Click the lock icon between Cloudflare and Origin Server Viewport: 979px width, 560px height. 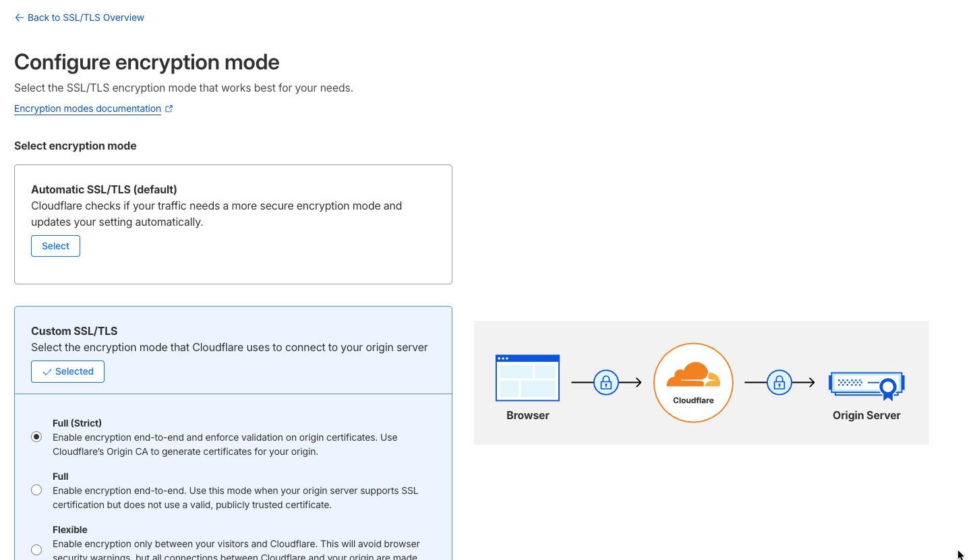click(x=779, y=382)
